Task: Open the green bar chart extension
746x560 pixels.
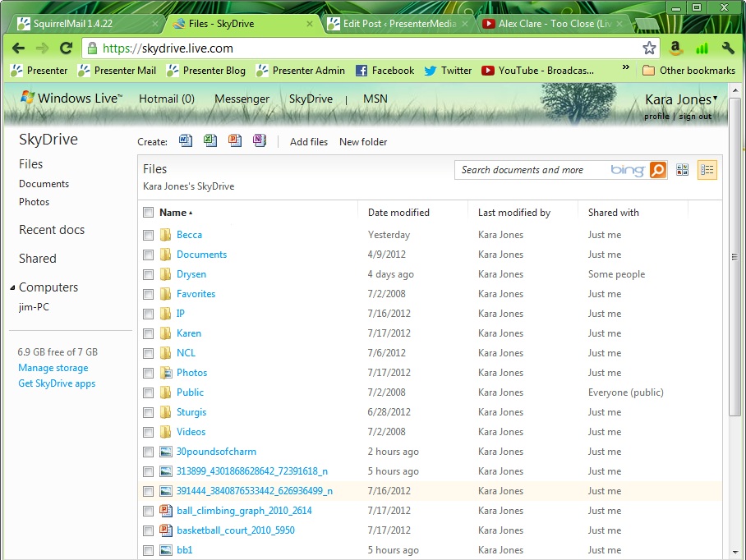Action: [x=702, y=48]
